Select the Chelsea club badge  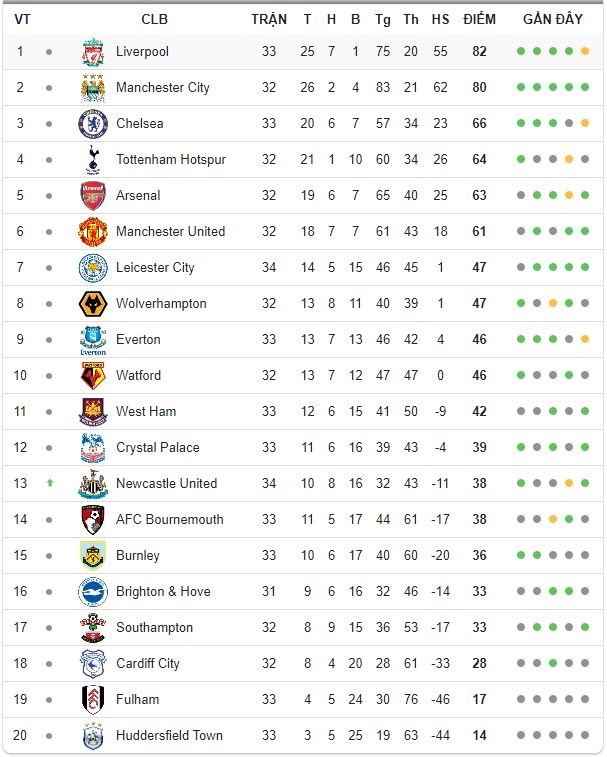click(93, 124)
